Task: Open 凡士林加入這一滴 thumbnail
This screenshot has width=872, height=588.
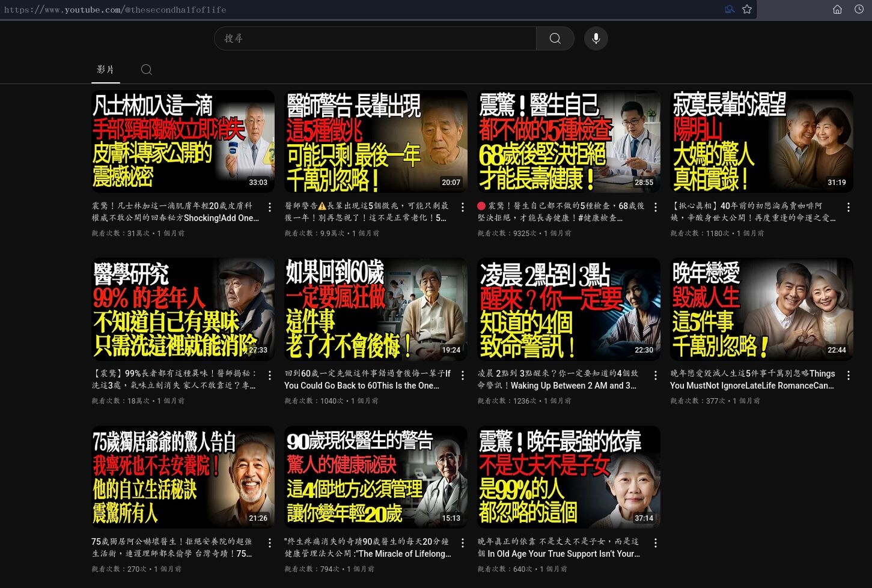Action: [183, 142]
